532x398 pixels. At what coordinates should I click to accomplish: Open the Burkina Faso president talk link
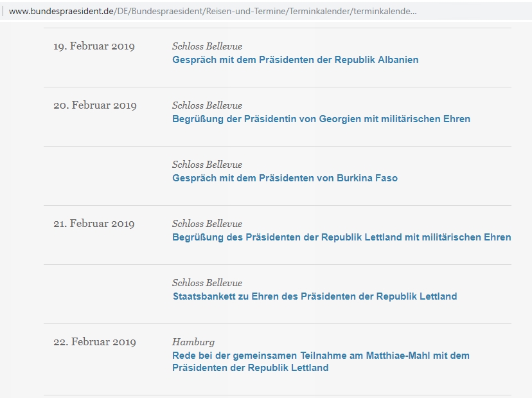coord(285,178)
